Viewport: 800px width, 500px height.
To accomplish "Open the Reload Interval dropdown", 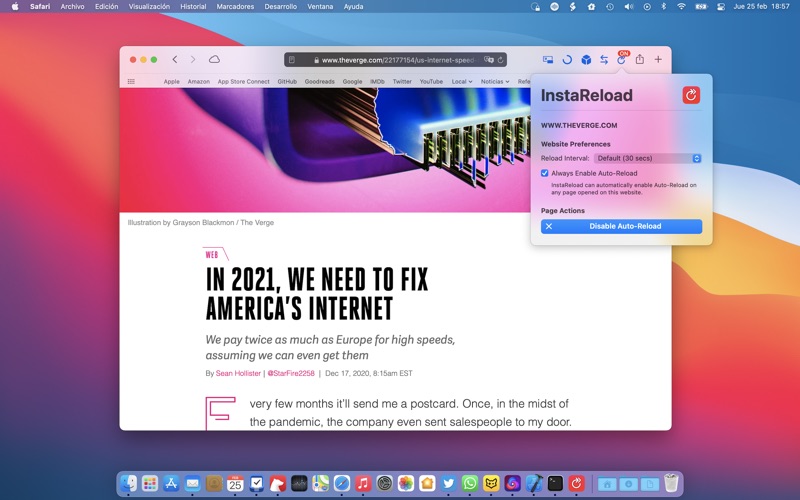I will (648, 158).
